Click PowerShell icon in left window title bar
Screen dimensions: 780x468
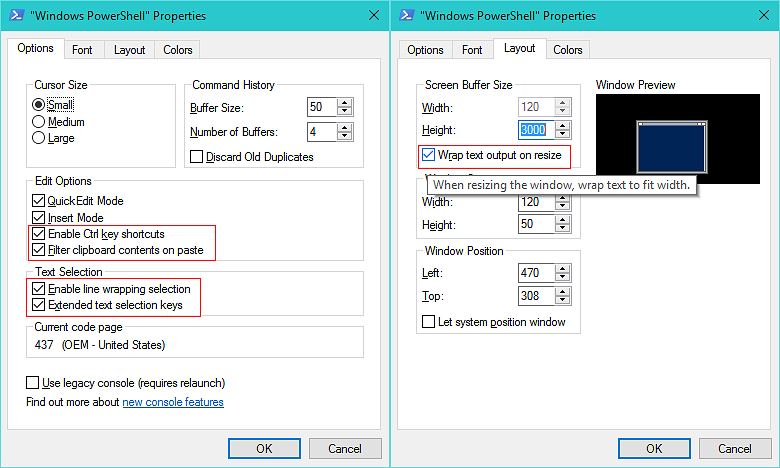click(17, 15)
